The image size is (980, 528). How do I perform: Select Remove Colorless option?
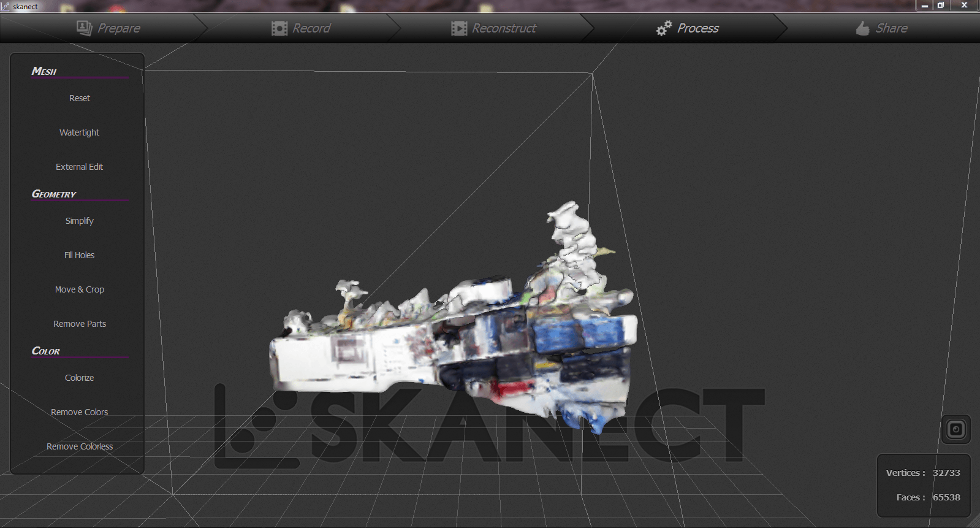coord(80,446)
